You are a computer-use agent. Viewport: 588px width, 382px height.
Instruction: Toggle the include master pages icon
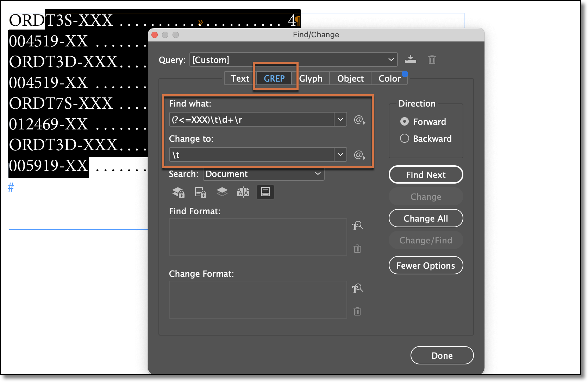[243, 192]
